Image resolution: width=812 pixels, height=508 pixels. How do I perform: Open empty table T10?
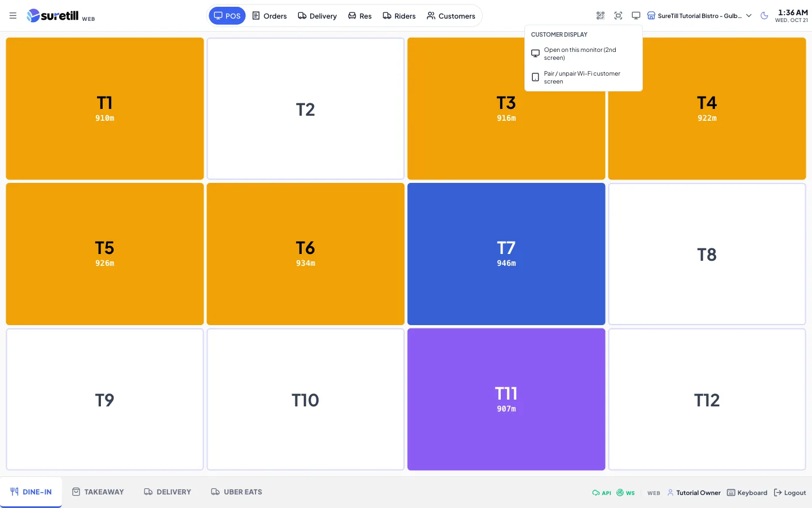[x=306, y=399]
